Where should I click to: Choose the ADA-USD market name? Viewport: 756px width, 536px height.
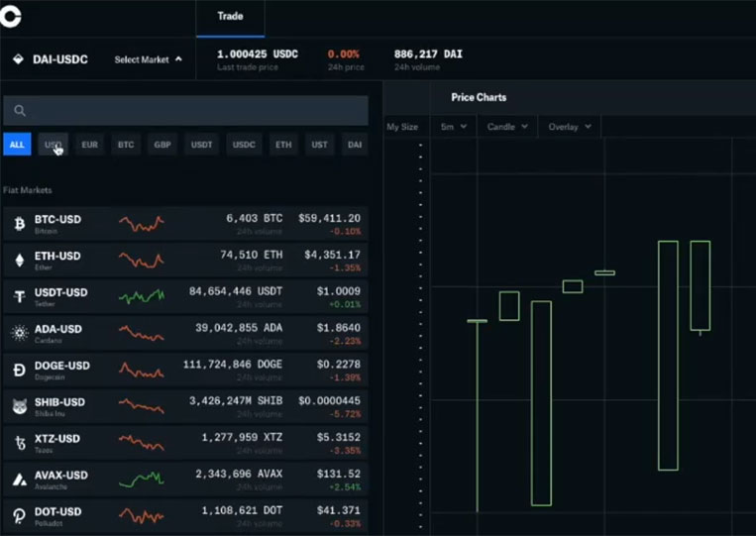point(58,329)
